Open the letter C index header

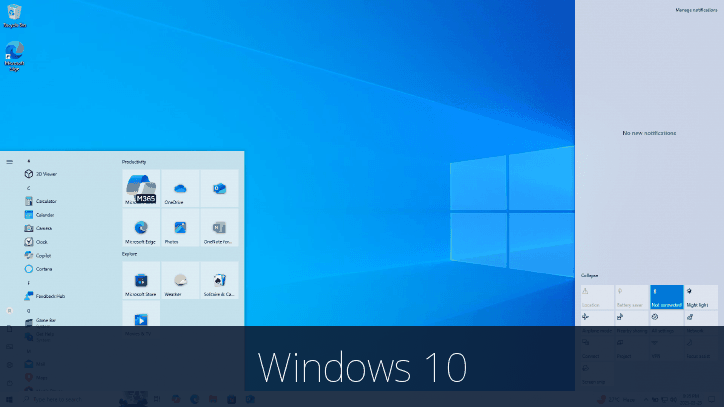pos(29,188)
